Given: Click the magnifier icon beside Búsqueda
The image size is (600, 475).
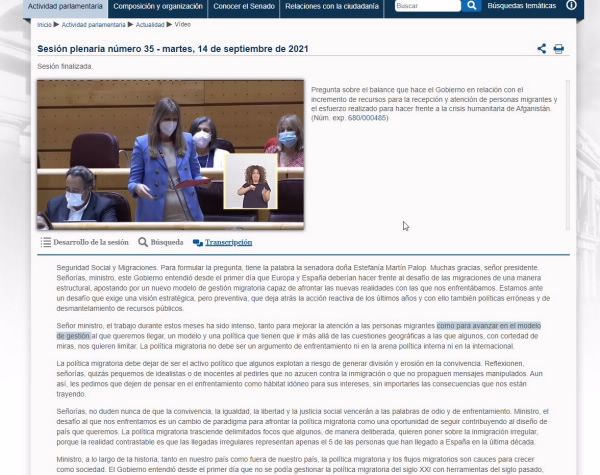Looking at the screenshot, I should pyautogui.click(x=143, y=242).
